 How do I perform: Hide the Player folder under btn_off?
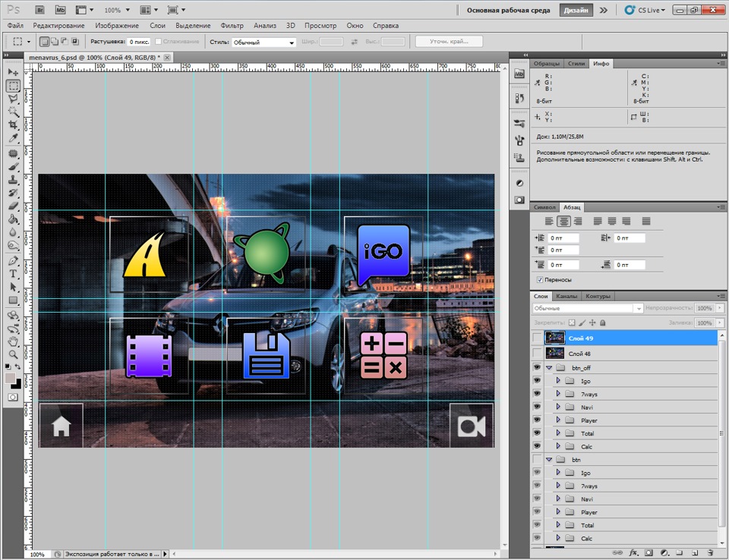(537, 420)
